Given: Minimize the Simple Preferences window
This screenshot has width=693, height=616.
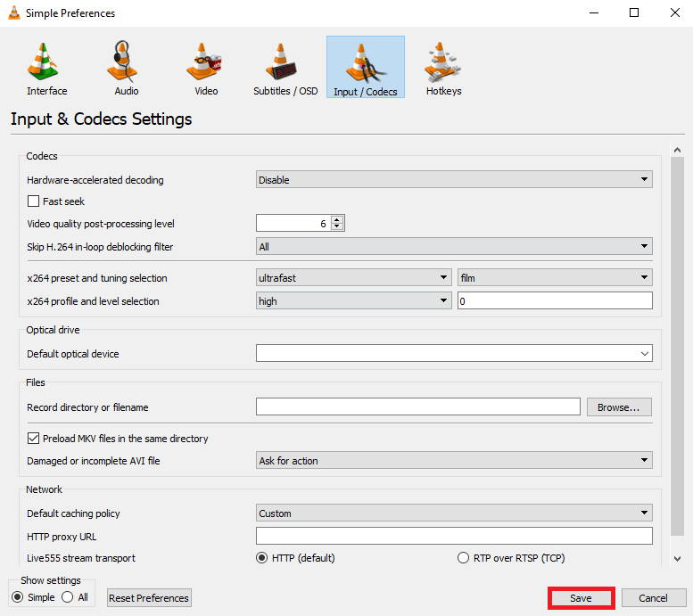Looking at the screenshot, I should (x=594, y=12).
